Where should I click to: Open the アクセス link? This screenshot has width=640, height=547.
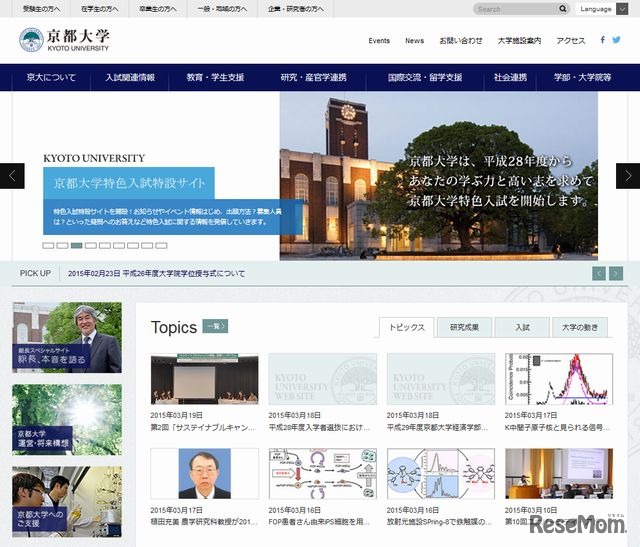[x=571, y=41]
